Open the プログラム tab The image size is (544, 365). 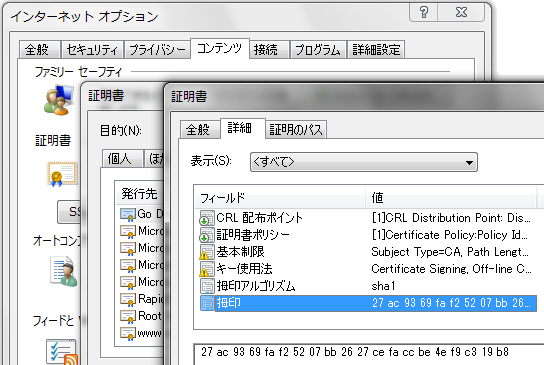318,50
